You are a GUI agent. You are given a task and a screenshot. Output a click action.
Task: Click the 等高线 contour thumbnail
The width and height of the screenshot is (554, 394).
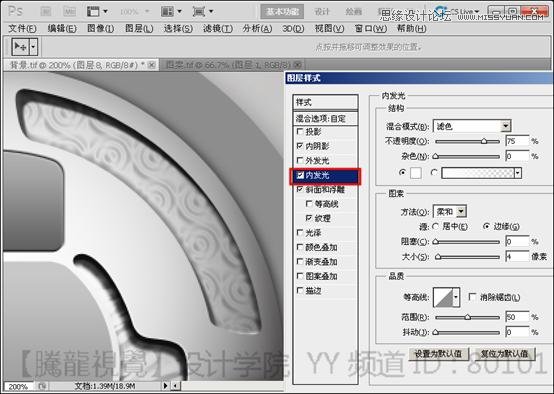(x=443, y=297)
